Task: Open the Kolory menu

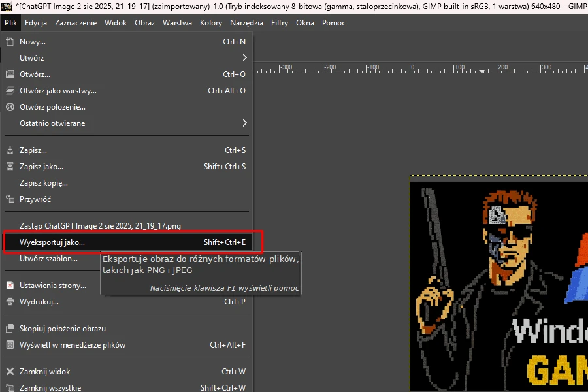Action: coord(211,23)
